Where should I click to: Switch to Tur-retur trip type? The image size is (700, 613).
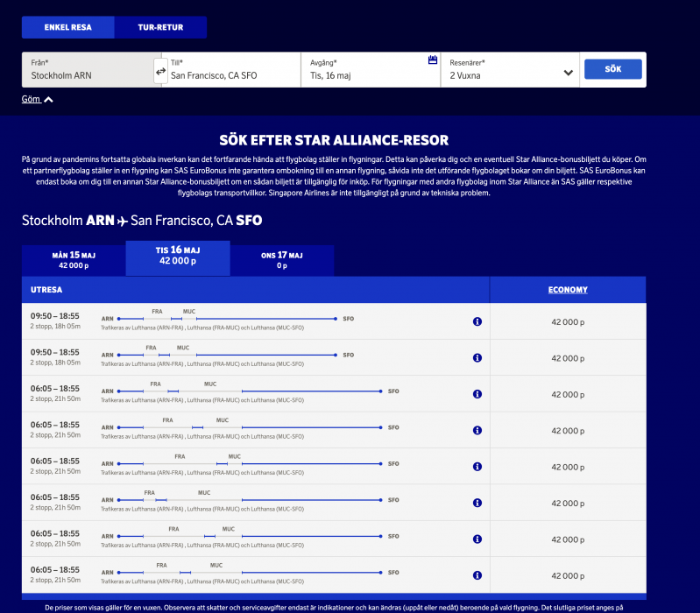pyautogui.click(x=160, y=27)
